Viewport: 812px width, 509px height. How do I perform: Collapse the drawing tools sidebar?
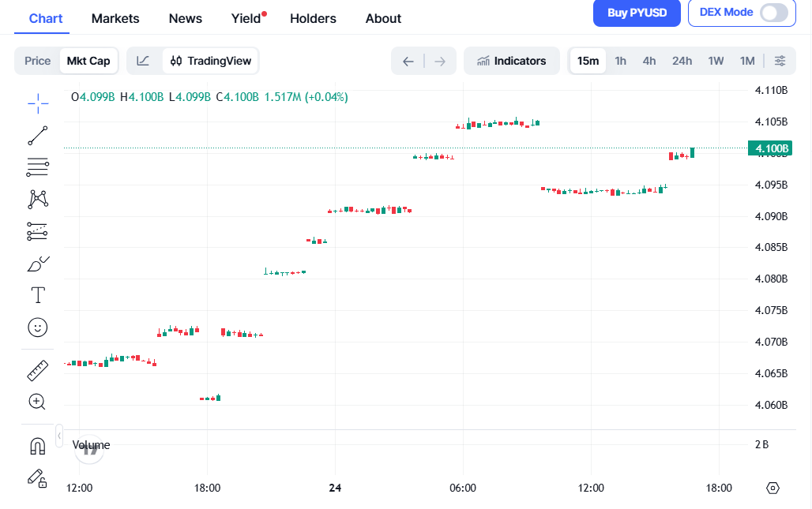pos(58,434)
